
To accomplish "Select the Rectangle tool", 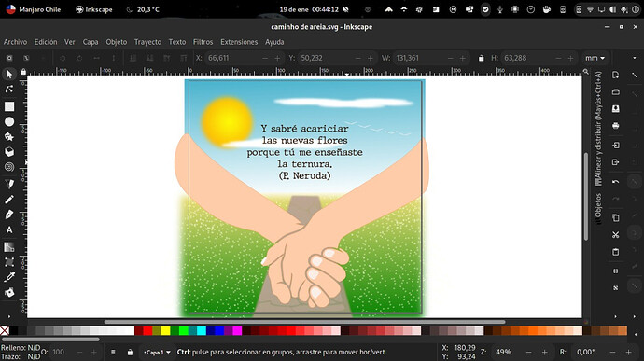I will click(x=9, y=106).
